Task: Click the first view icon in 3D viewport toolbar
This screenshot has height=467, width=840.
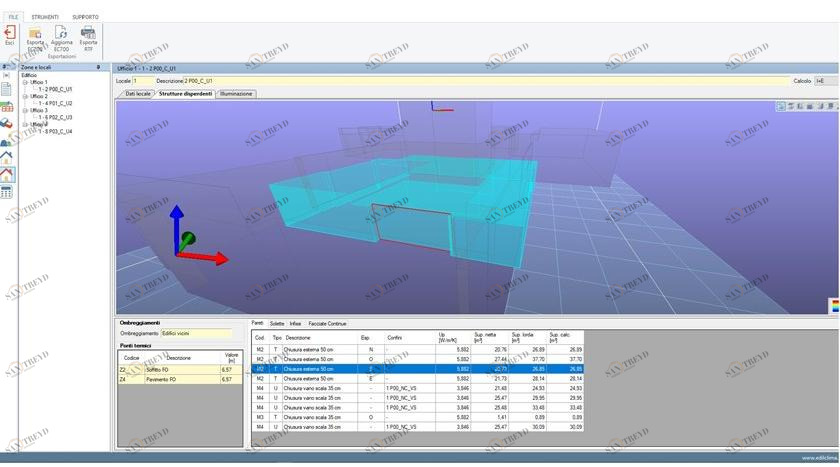Action: tap(780, 105)
